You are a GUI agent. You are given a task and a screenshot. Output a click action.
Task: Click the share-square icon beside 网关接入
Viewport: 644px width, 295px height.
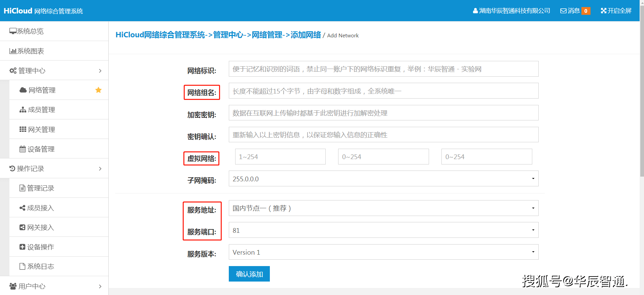(23, 227)
